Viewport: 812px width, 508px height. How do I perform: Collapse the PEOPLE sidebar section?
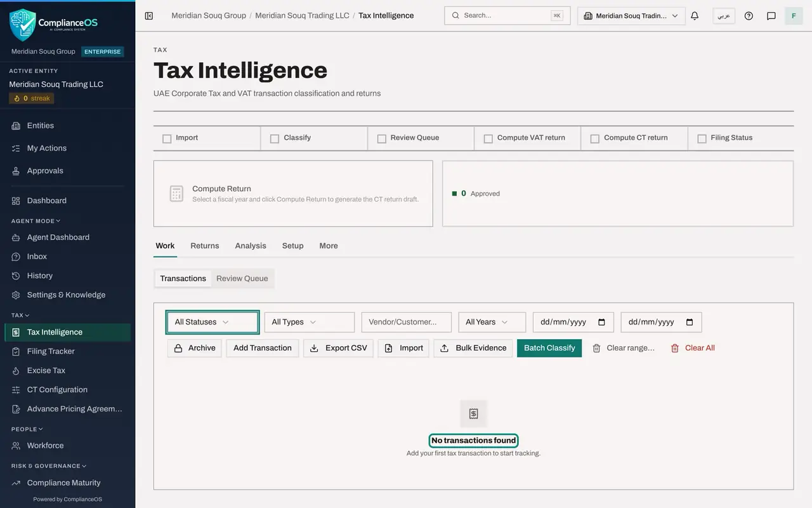tap(27, 429)
